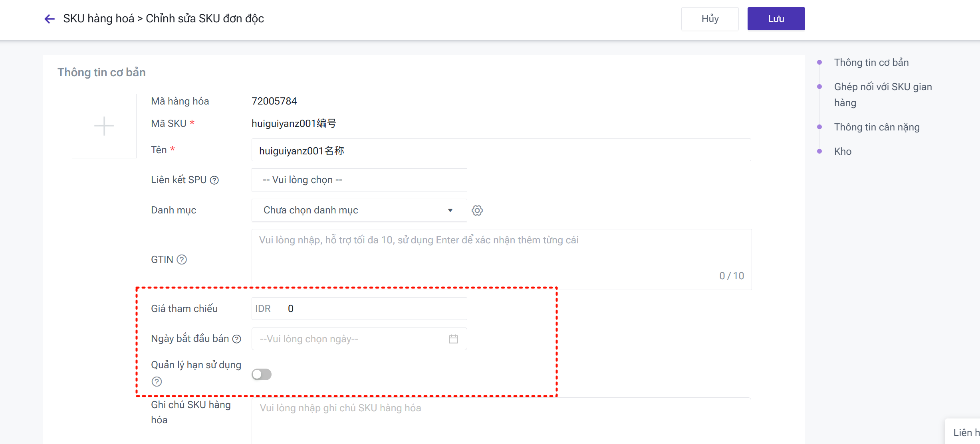Screen dimensions: 980x444
Task: Open Liên kết SPU selection box
Action: click(x=359, y=180)
